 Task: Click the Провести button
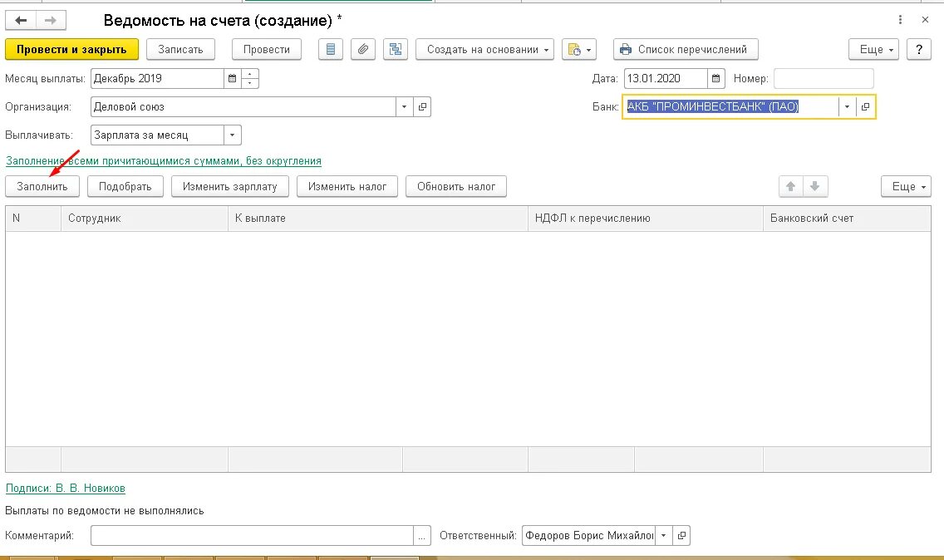pos(267,49)
